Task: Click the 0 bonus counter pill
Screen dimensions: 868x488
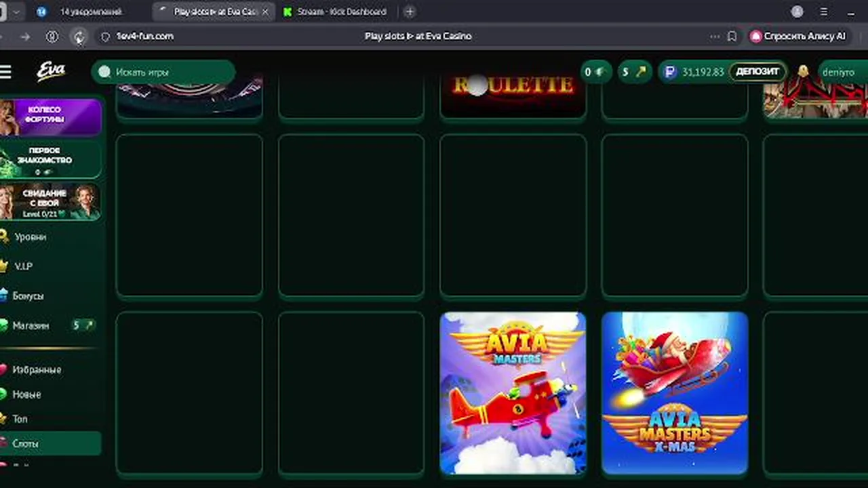Action: 596,72
